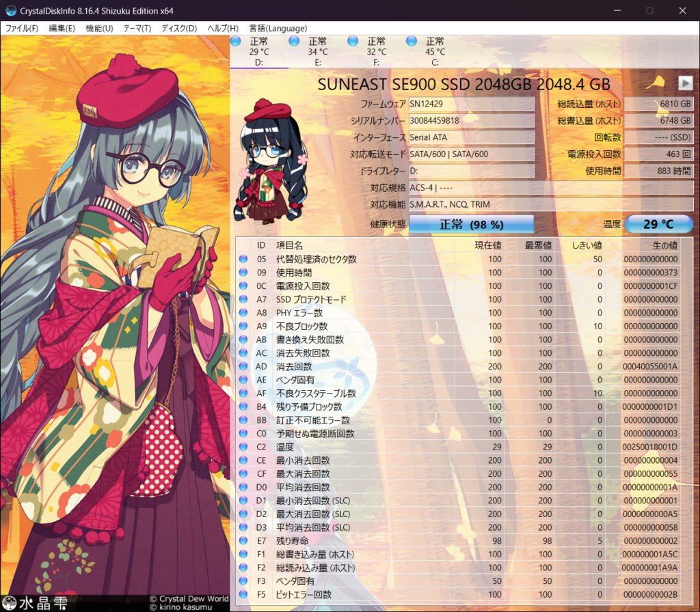Click the transfer mode field SATA/600 | SATA/600
This screenshot has height=612, width=700.
472,154
